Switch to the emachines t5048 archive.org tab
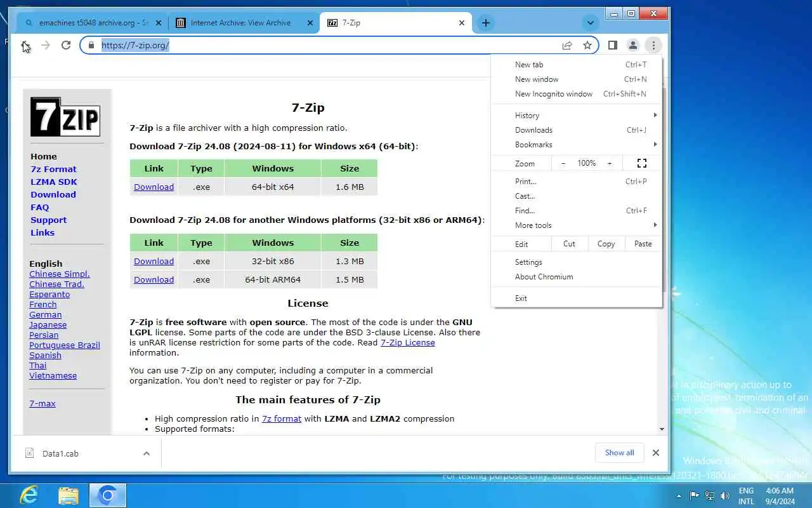Image resolution: width=812 pixels, height=508 pixels. (x=93, y=23)
